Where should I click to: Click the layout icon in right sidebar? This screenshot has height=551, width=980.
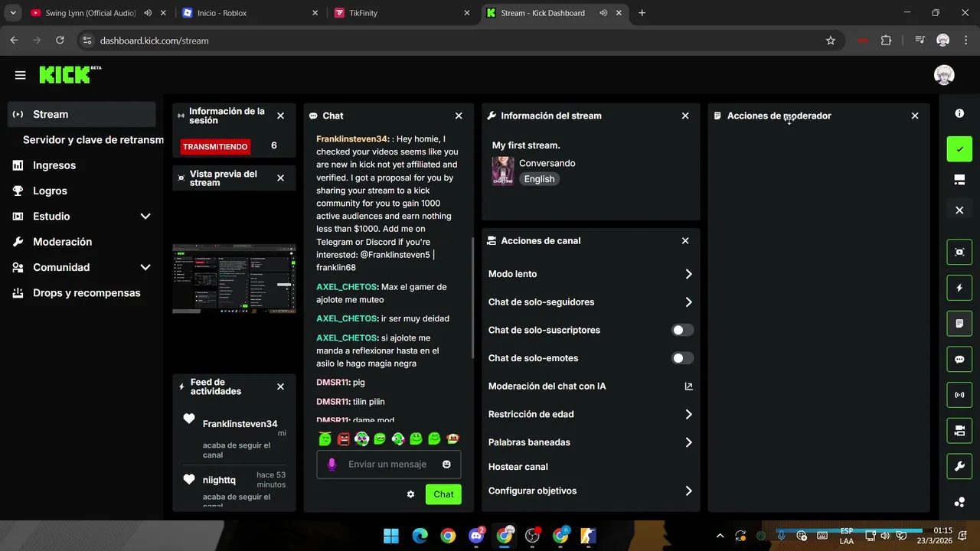pos(959,180)
